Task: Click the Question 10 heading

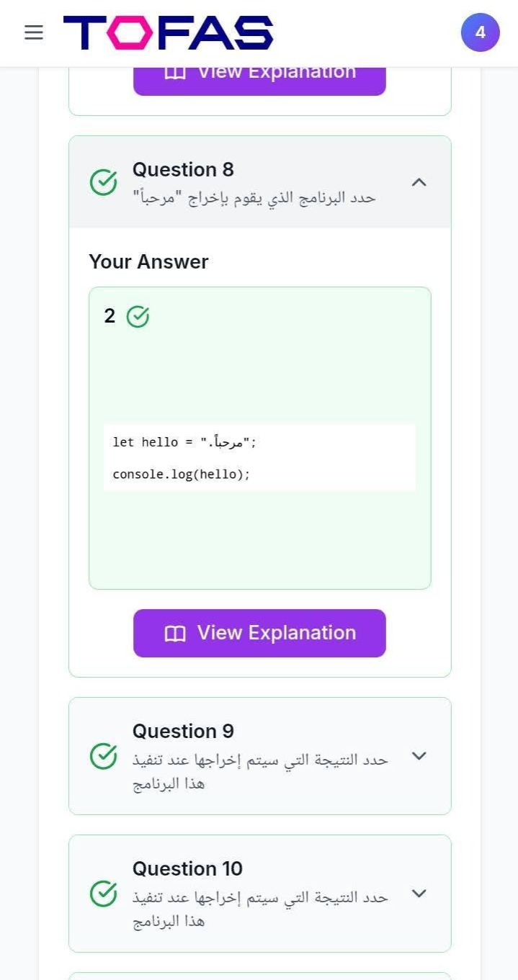Action: (x=187, y=868)
